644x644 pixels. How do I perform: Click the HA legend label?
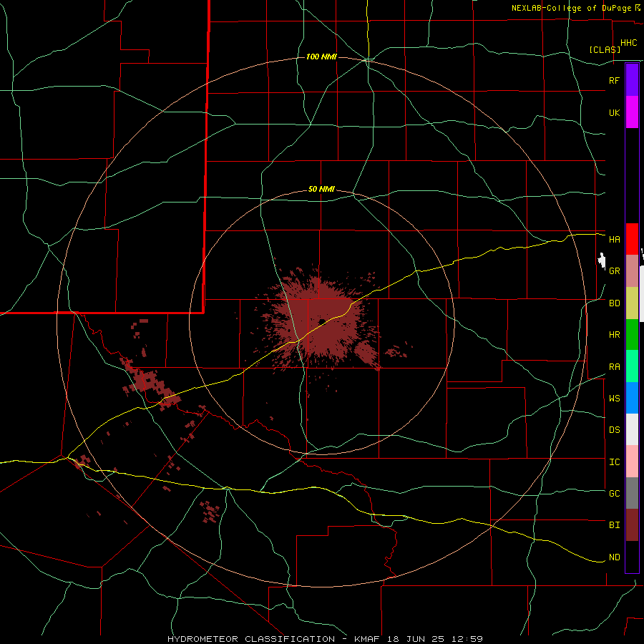tap(614, 239)
